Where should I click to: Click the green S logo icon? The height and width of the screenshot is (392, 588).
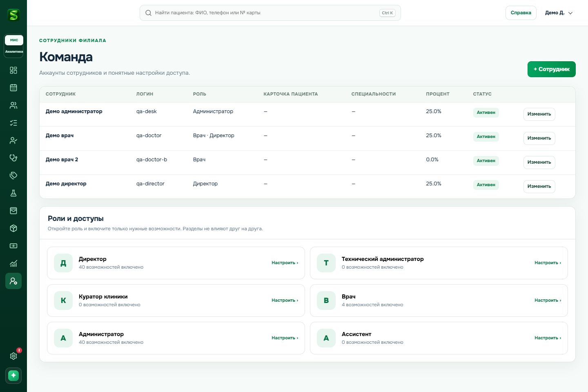(x=13, y=15)
